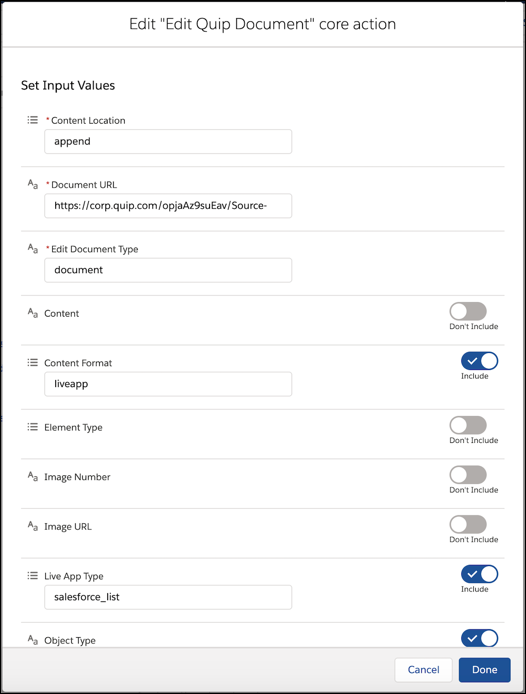Open the Content Location picklist showing append
The height and width of the screenshot is (694, 526).
coord(168,142)
